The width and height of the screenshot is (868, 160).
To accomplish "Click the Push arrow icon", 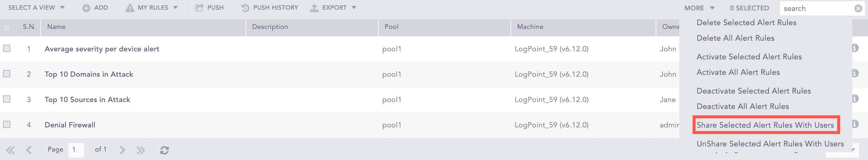I will pyautogui.click(x=199, y=8).
